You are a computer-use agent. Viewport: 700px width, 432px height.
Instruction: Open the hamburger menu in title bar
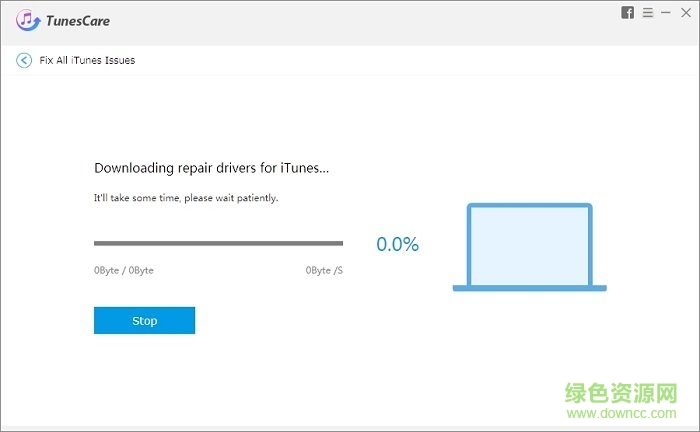(x=648, y=13)
